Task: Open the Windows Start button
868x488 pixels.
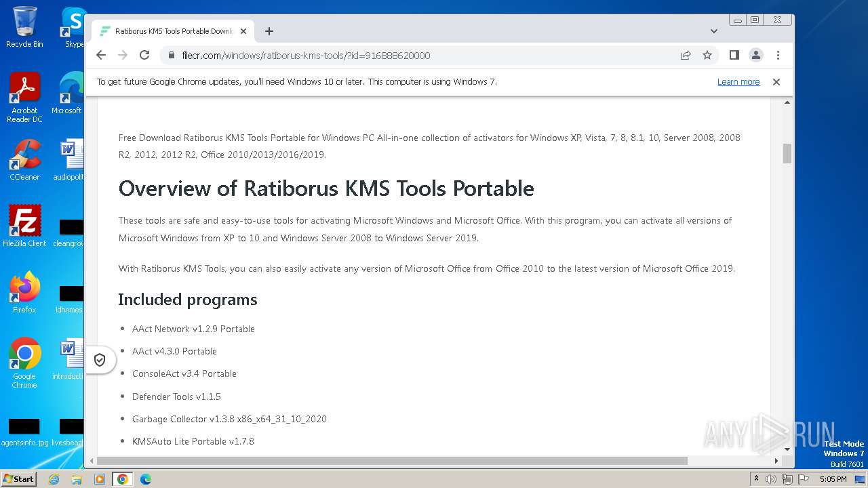Action: pos(19,479)
